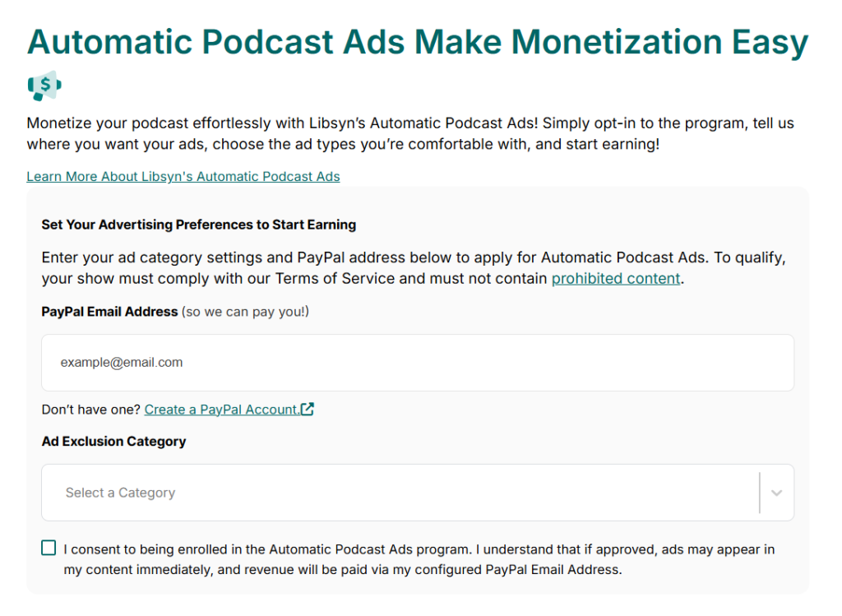Click 'Set Your Advertising Preferences to Start Earning' text
The width and height of the screenshot is (842, 616).
[199, 225]
